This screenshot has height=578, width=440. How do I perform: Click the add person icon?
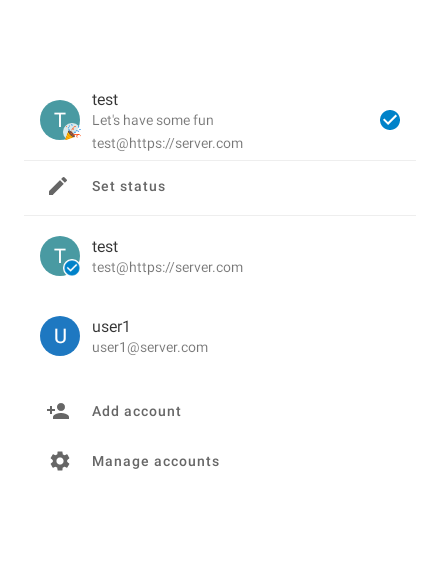(x=58, y=411)
